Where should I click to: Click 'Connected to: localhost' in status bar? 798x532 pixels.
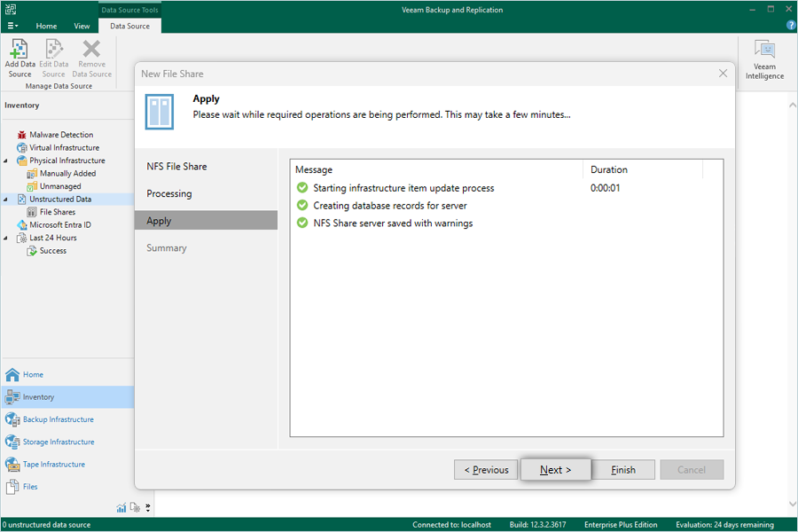coord(452,525)
